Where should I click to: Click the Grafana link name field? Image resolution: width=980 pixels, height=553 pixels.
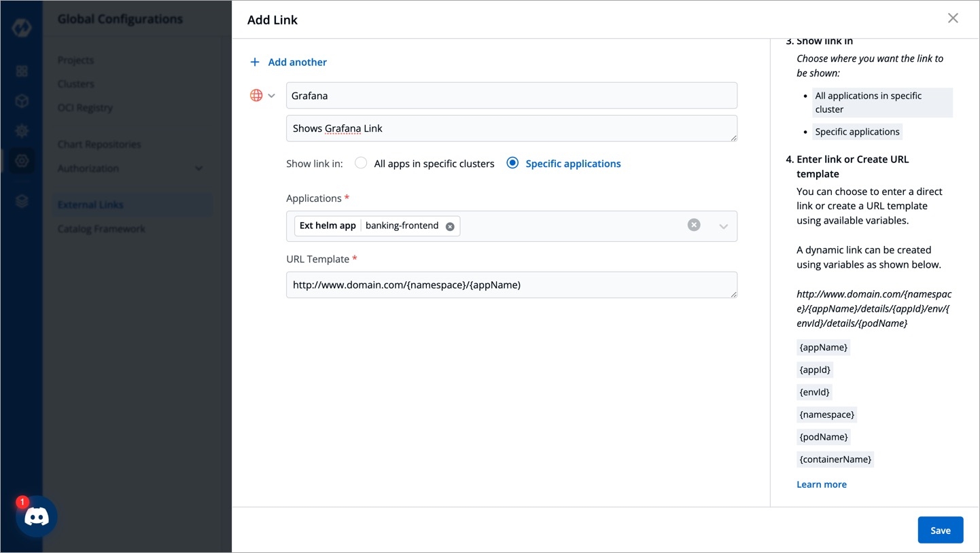[511, 96]
